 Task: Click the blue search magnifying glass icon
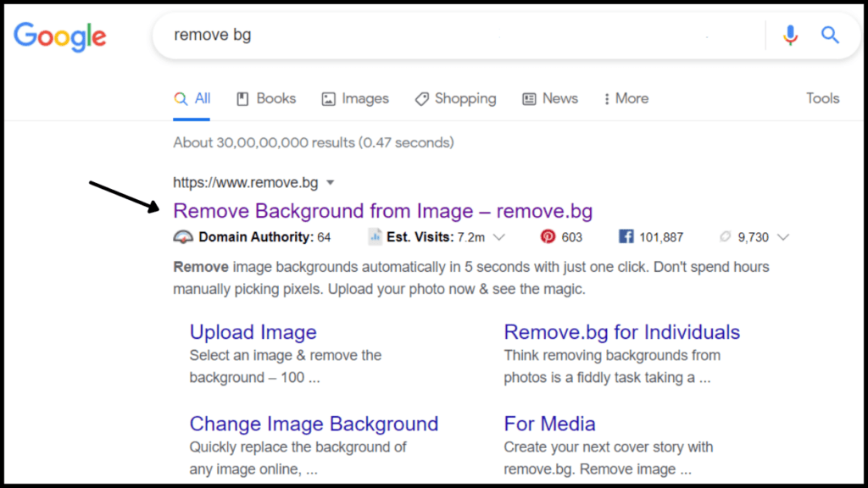pyautogui.click(x=830, y=35)
